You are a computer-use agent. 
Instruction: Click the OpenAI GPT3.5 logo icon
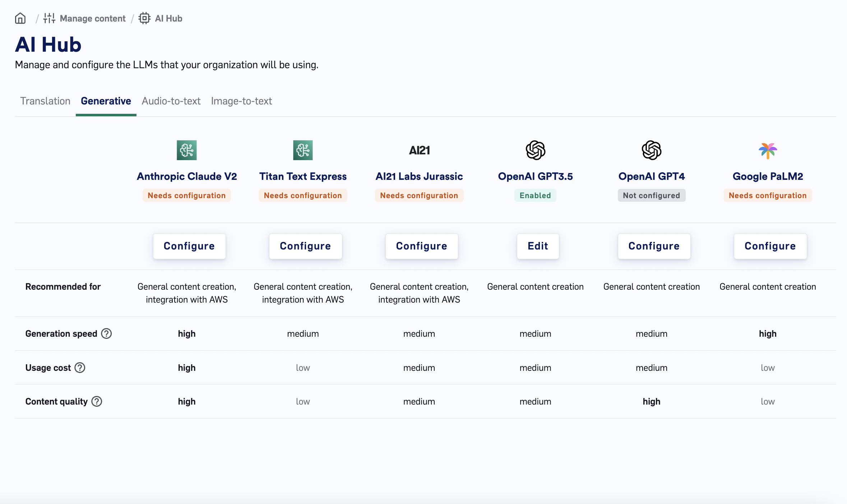535,150
